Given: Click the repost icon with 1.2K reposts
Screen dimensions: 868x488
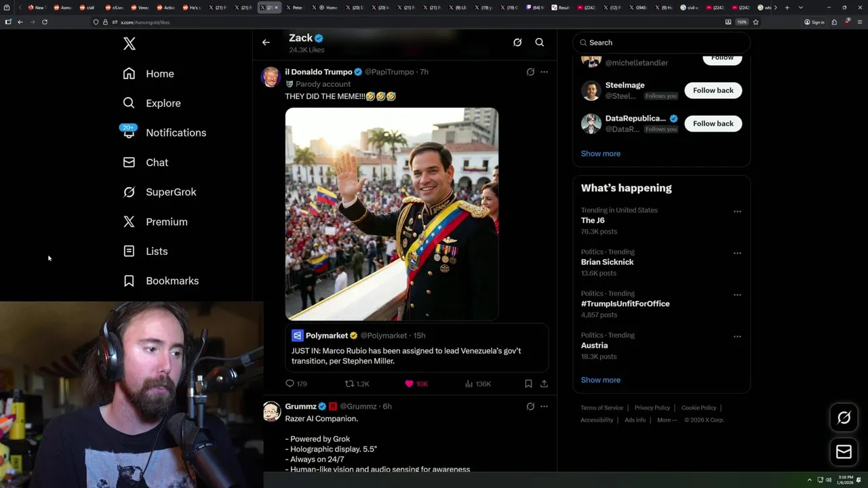Looking at the screenshot, I should pos(349,384).
